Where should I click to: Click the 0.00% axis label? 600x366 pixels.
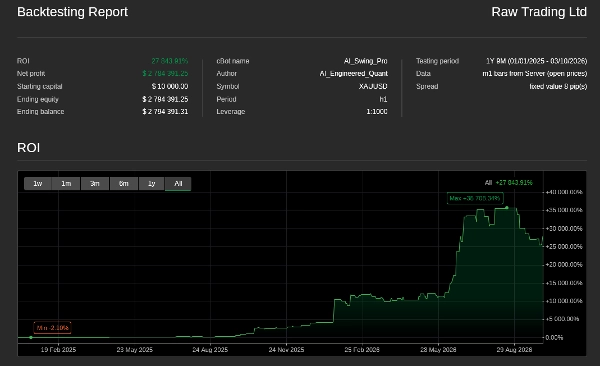pyautogui.click(x=554, y=338)
